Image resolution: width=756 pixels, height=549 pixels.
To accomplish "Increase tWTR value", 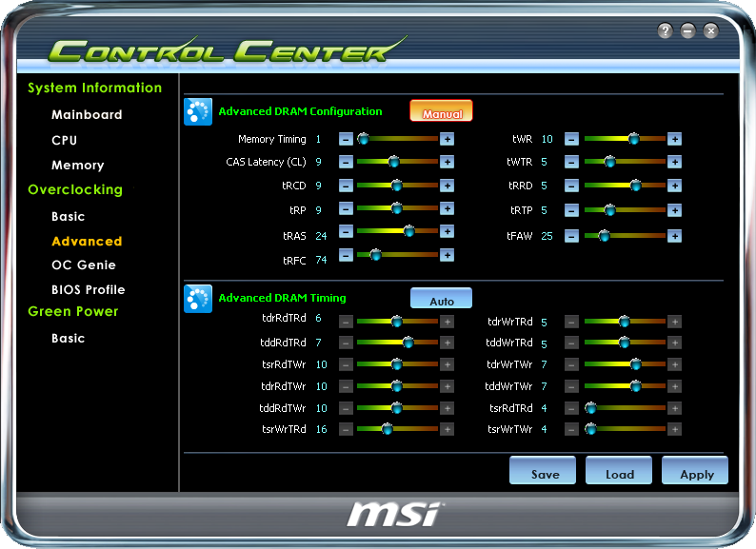I will point(674,162).
